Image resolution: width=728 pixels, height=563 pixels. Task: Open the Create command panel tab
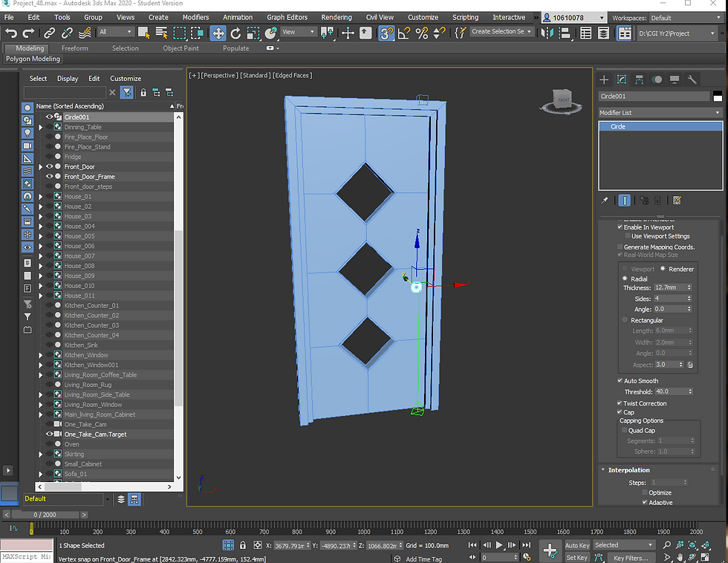click(x=603, y=79)
